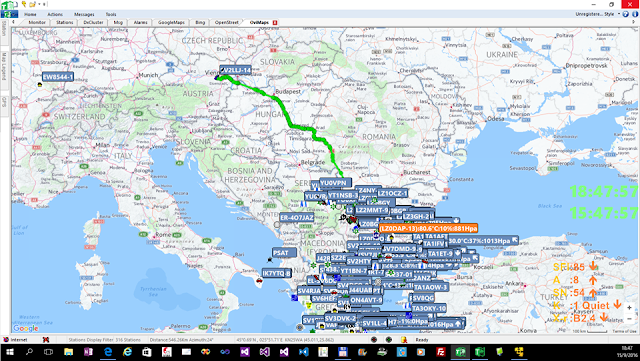Screen dimensions: 640x361
Task: Click the house icon below FW8544-1
Action: [x=40, y=85]
